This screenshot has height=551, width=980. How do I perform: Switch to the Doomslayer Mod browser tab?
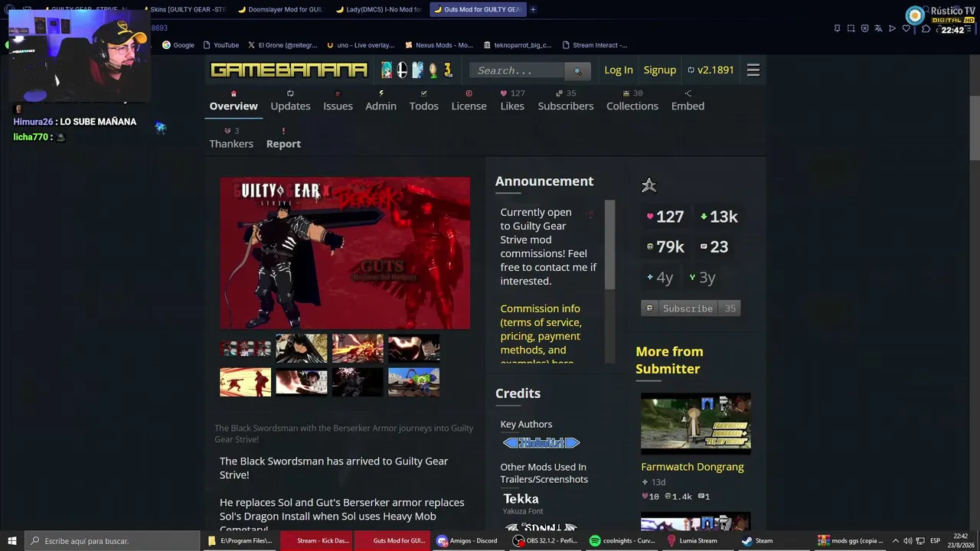279,9
